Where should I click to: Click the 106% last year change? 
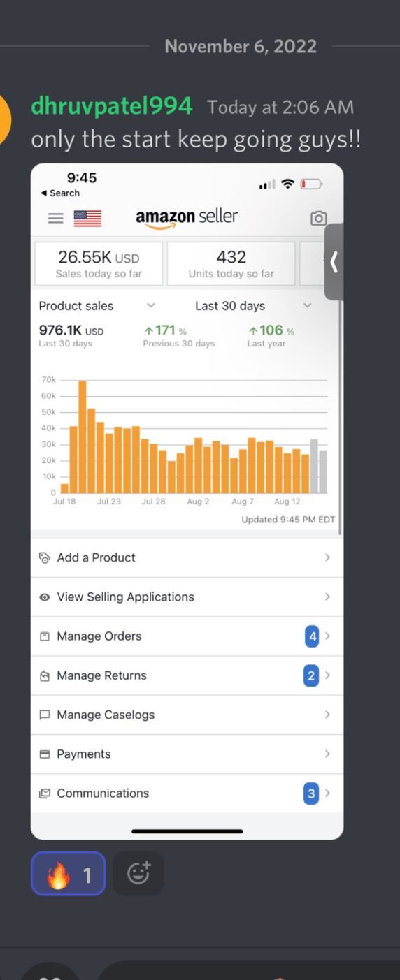coord(271,331)
